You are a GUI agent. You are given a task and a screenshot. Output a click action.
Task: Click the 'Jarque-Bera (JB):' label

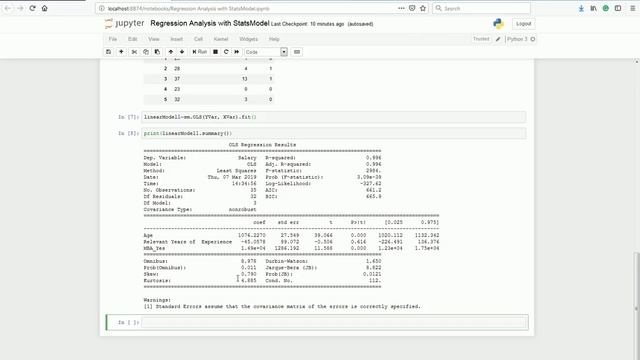click(291, 268)
